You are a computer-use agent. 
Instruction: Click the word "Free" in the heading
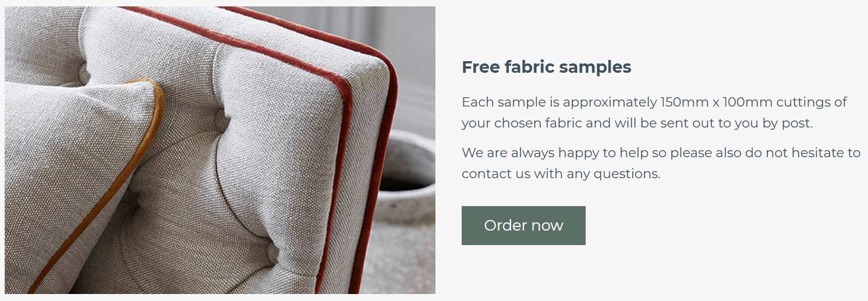coord(481,67)
